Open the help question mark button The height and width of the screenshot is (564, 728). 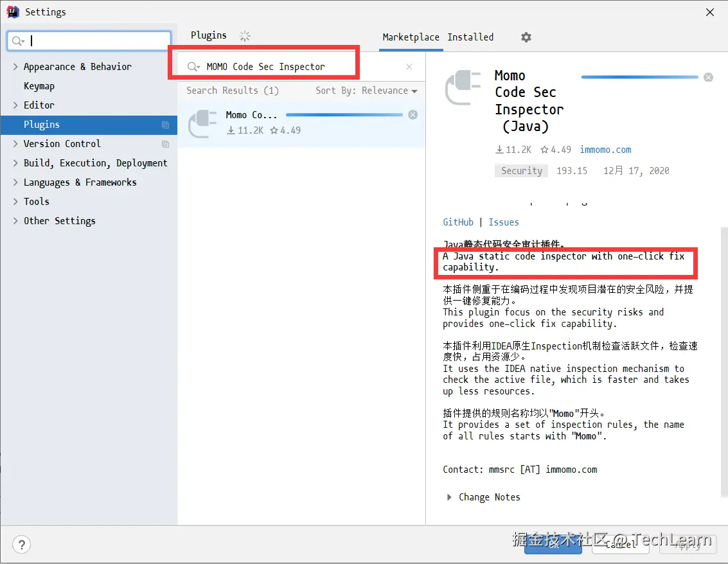tap(21, 545)
